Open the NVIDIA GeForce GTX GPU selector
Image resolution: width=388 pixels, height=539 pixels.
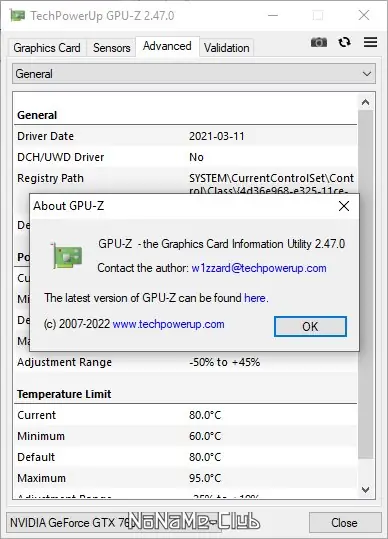pos(113,522)
